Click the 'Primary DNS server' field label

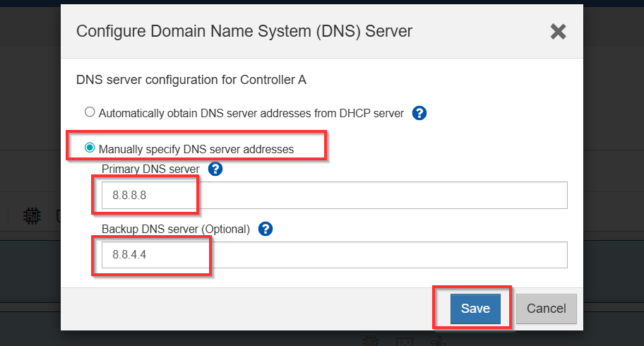(150, 169)
